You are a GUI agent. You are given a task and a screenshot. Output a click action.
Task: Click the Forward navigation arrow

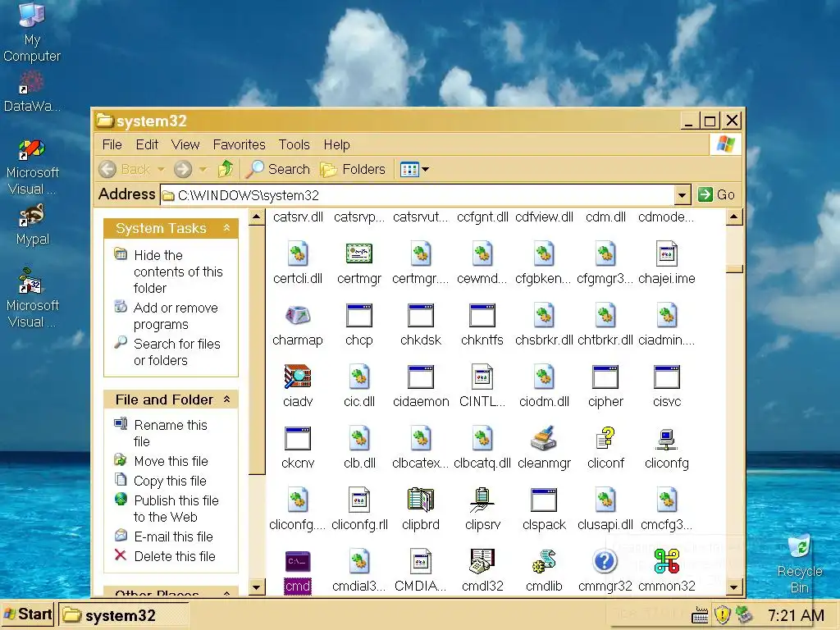point(183,169)
